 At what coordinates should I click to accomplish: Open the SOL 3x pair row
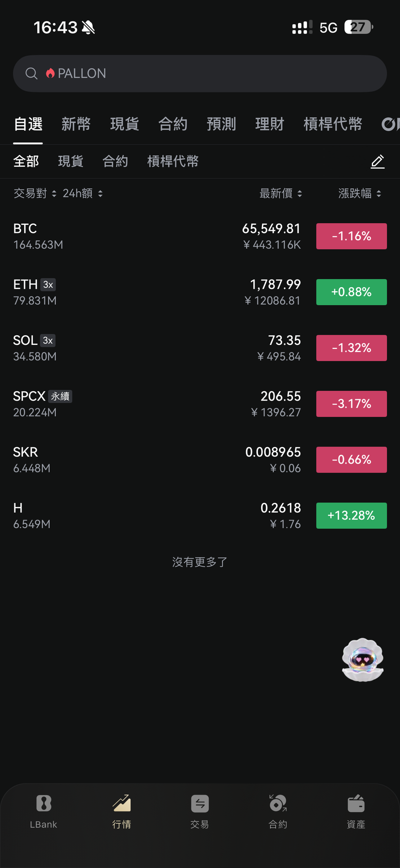[x=200, y=348]
